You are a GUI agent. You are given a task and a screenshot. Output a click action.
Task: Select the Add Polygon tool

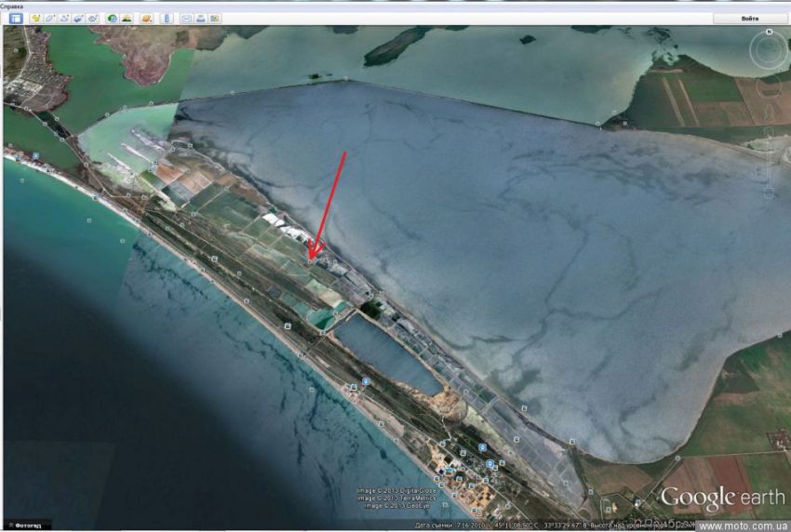pyautogui.click(x=50, y=19)
